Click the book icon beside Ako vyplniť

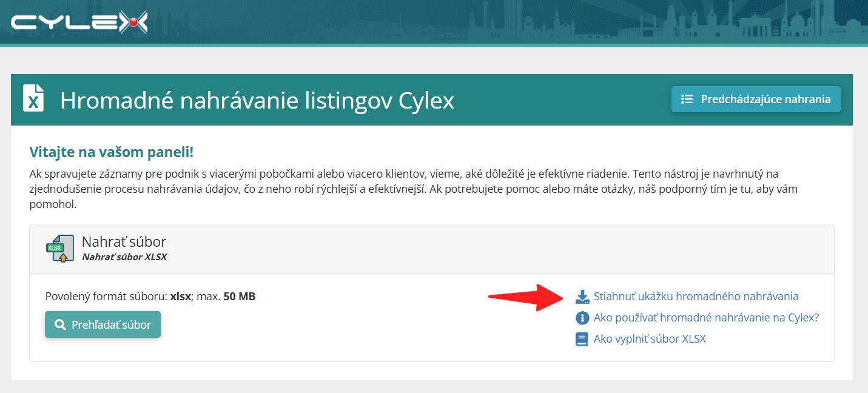tap(582, 339)
